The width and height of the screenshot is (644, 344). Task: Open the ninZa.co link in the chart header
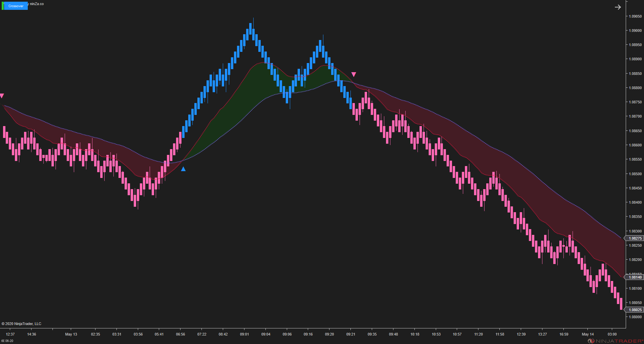[36, 4]
